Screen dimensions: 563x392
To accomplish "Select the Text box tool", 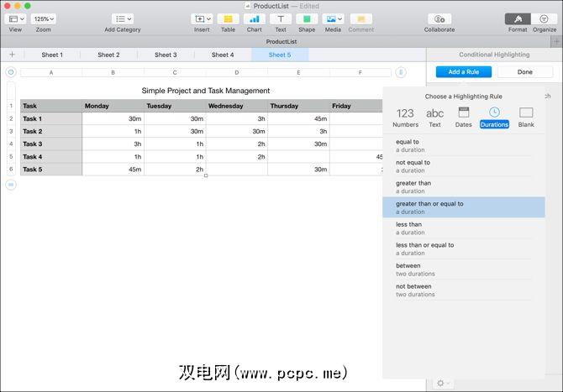I will tap(281, 18).
